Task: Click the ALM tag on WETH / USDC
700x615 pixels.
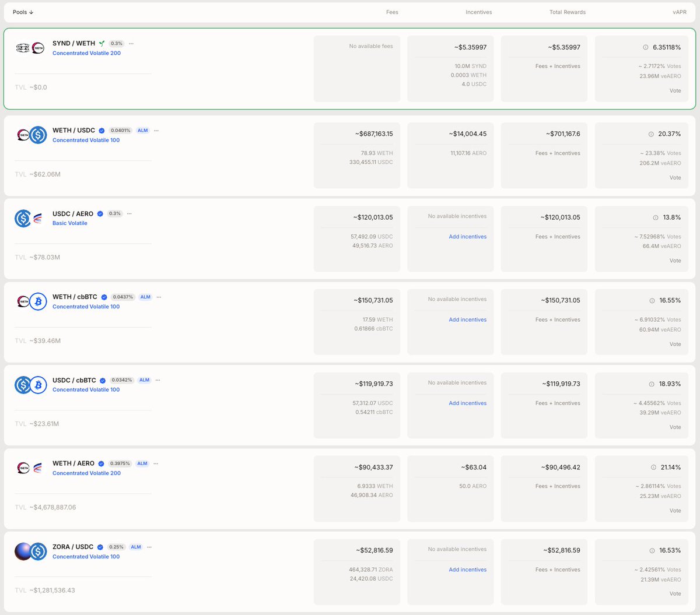Action: click(x=143, y=131)
